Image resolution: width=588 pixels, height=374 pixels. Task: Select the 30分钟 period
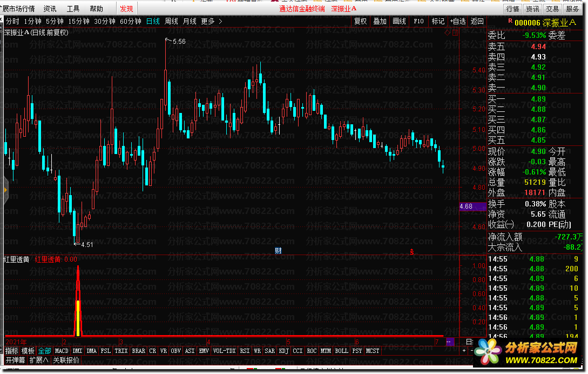coord(105,22)
